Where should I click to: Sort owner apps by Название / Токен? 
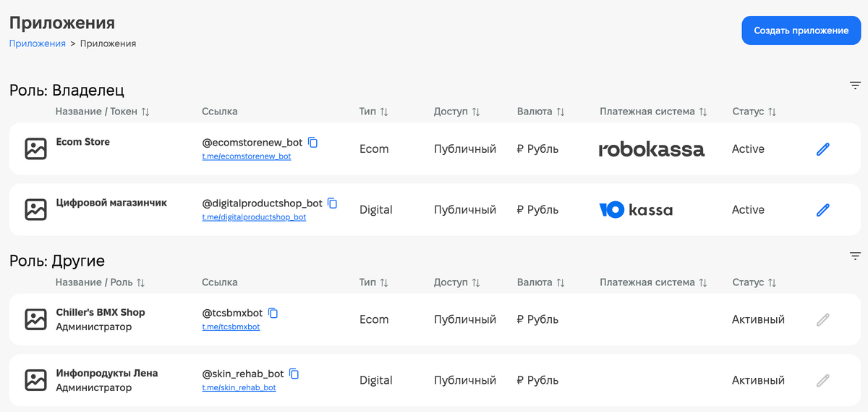click(x=145, y=112)
